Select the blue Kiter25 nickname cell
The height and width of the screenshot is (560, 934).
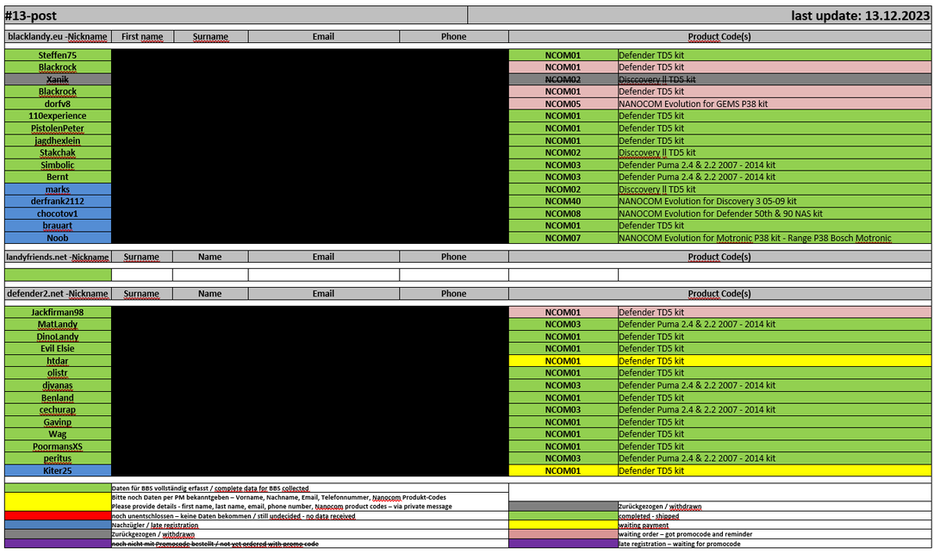click(x=58, y=470)
